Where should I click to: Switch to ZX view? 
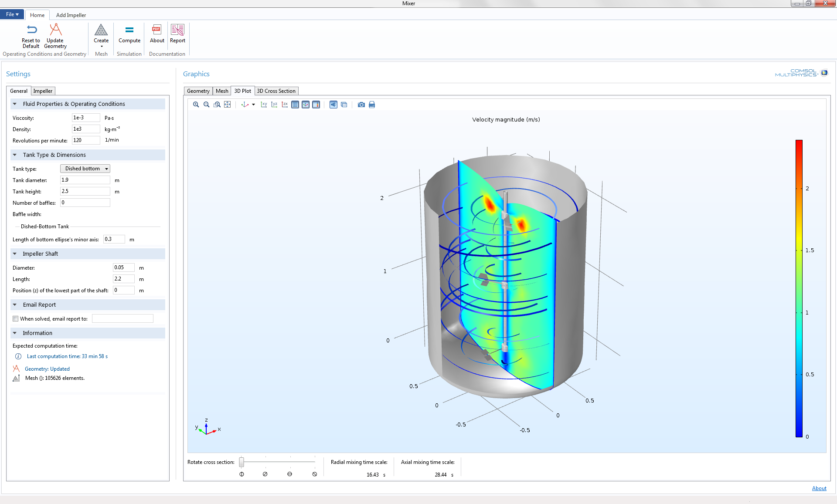click(x=285, y=105)
